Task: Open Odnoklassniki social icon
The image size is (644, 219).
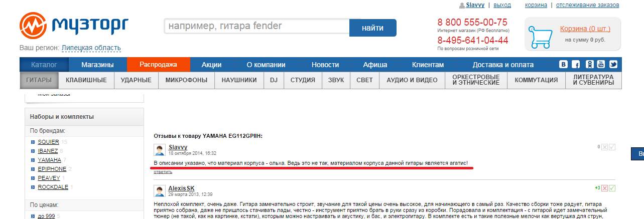Action: pyautogui.click(x=589, y=65)
